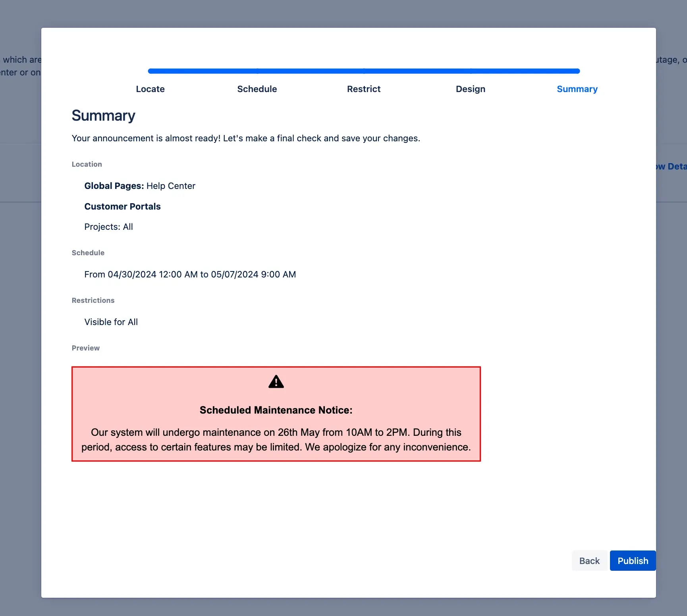687x616 pixels.
Task: Click the Scheduled Maintenance Notice title
Action: point(276,410)
